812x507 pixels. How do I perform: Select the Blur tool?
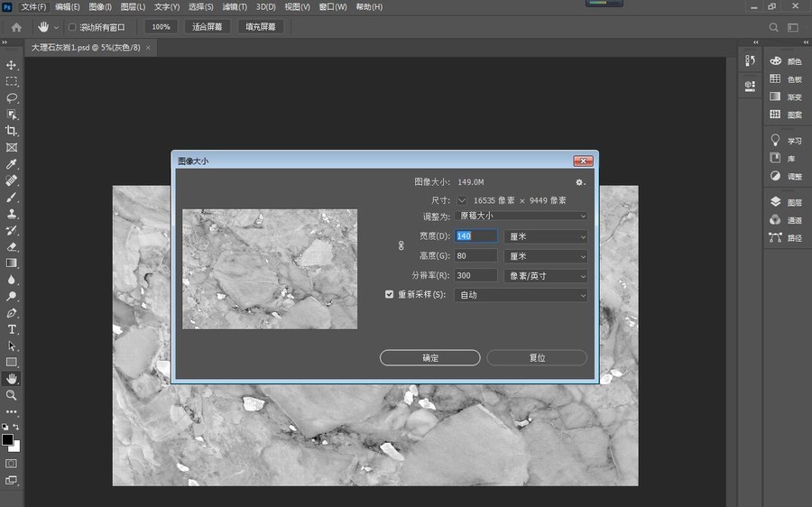tap(12, 280)
